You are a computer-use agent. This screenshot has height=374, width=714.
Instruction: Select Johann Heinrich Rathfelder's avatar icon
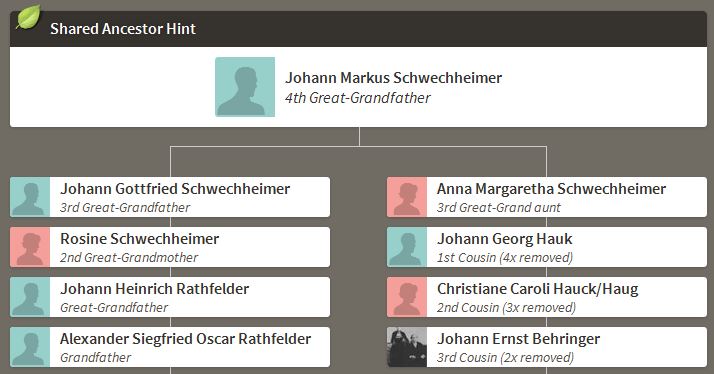tap(30, 297)
